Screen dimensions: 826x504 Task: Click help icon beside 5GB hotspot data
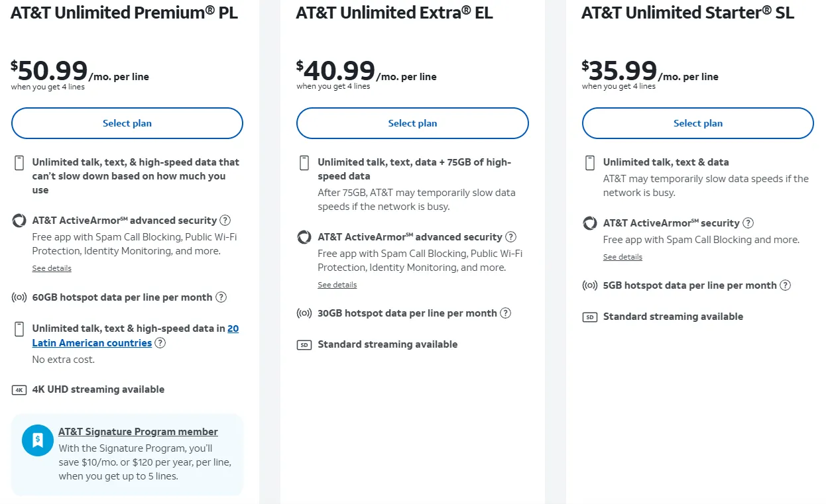[x=786, y=285]
